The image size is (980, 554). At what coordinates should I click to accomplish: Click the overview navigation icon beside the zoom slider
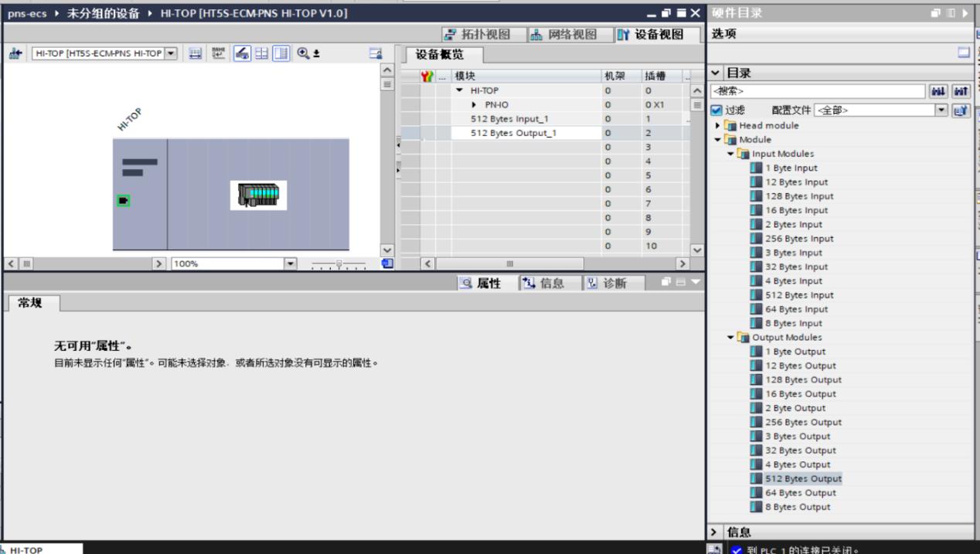click(x=387, y=263)
